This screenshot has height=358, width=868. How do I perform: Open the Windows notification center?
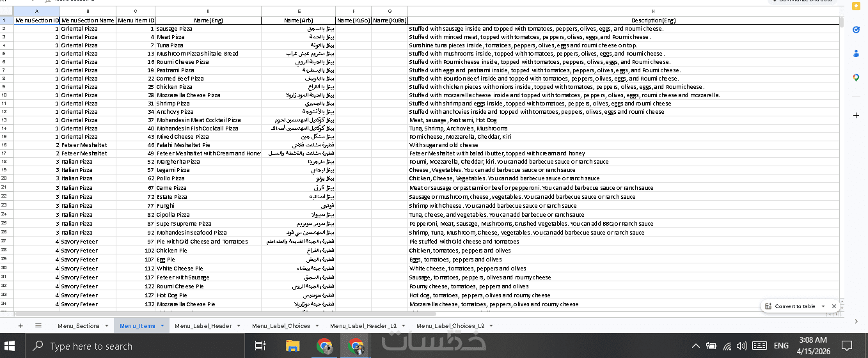coord(847,346)
